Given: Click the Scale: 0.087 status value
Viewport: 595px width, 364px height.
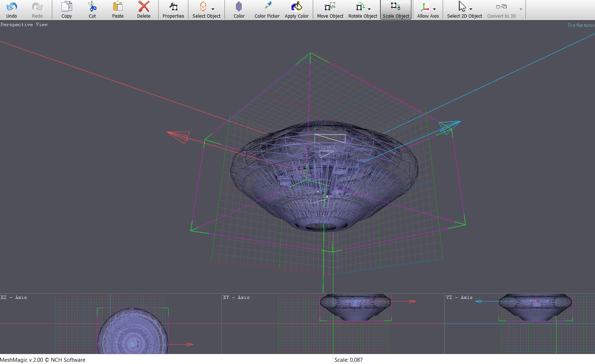Looking at the screenshot, I should click(x=348, y=360).
